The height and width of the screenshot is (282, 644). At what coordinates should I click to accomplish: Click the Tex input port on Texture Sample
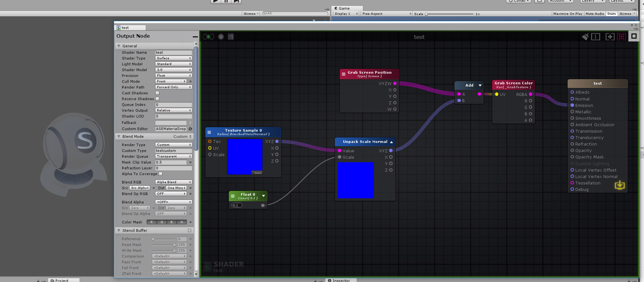tap(210, 141)
